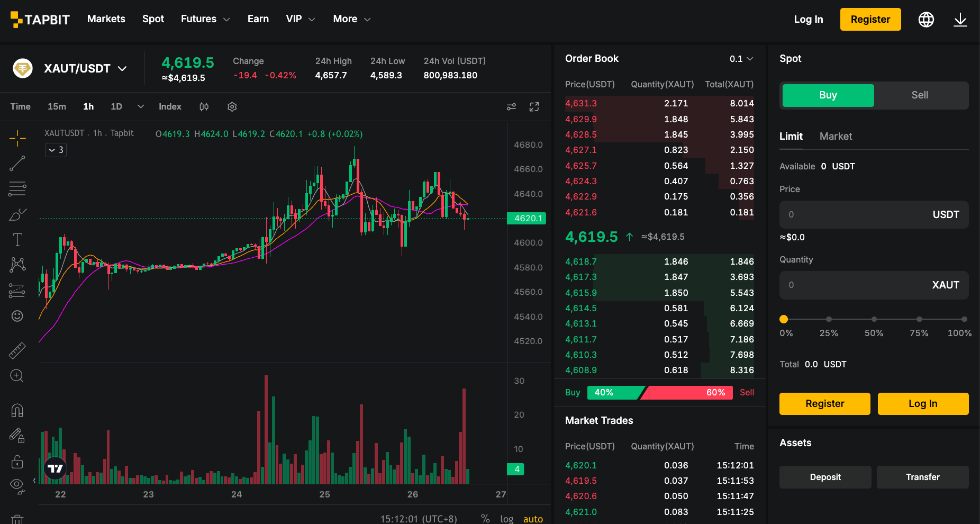The image size is (980, 524).
Task: Open the Earn menu item
Action: coord(258,19)
